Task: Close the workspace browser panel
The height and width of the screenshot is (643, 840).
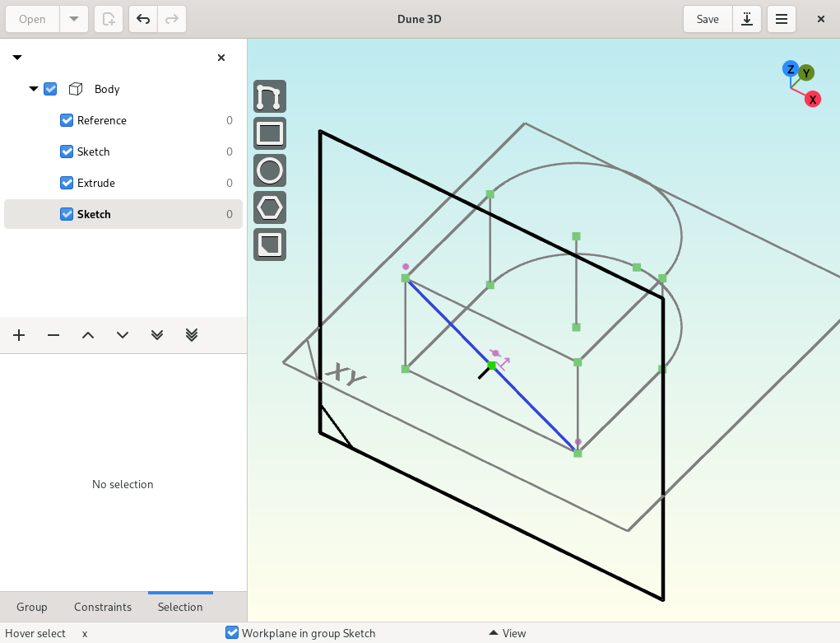Action: [221, 58]
